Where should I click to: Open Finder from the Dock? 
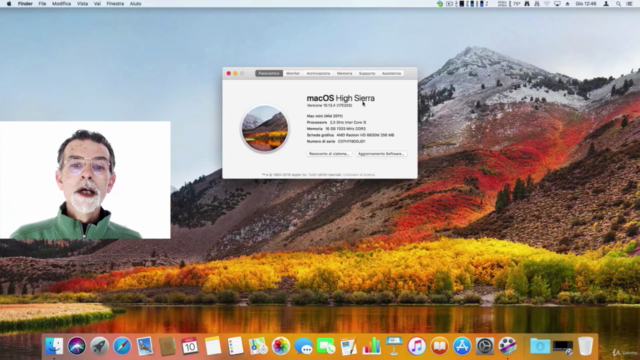(54, 347)
